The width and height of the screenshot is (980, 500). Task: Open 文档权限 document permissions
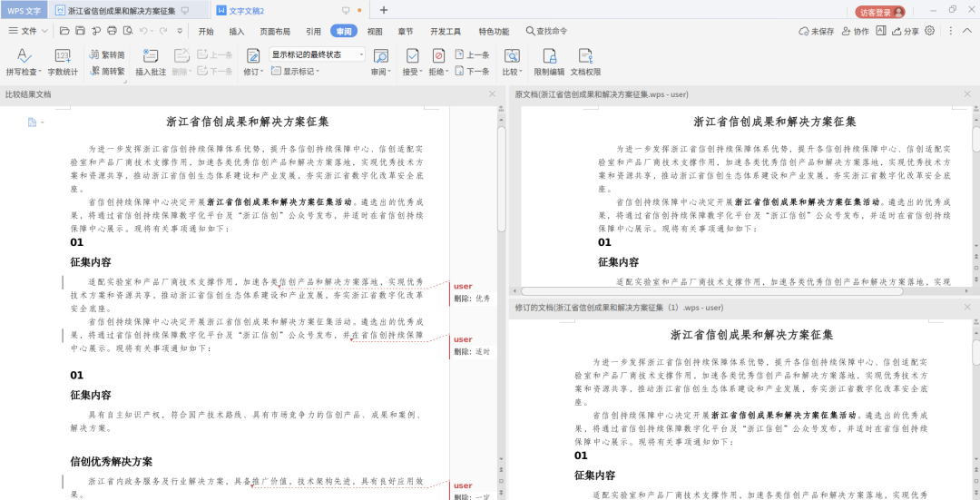585,63
